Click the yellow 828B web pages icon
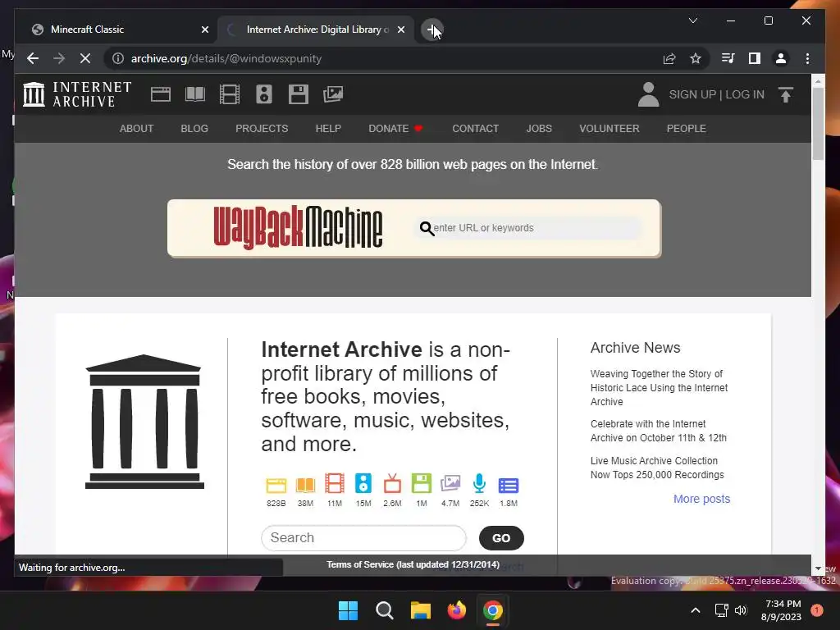The height and width of the screenshot is (630, 840). (x=276, y=486)
